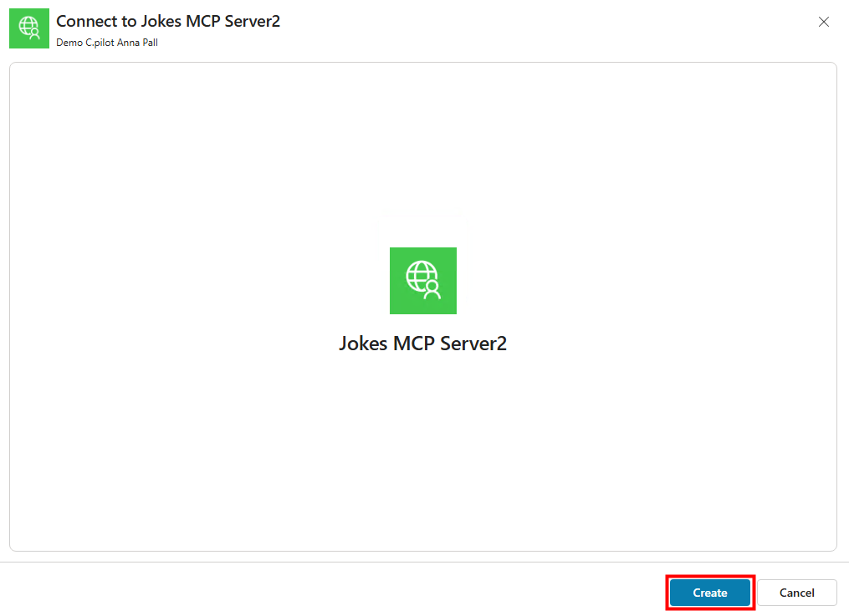This screenshot has height=616, width=849.
Task: Click the Create button
Action: pos(710,593)
